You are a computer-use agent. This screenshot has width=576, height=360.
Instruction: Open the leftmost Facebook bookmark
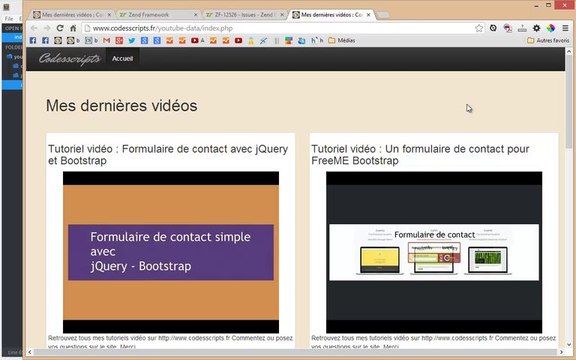coord(33,40)
